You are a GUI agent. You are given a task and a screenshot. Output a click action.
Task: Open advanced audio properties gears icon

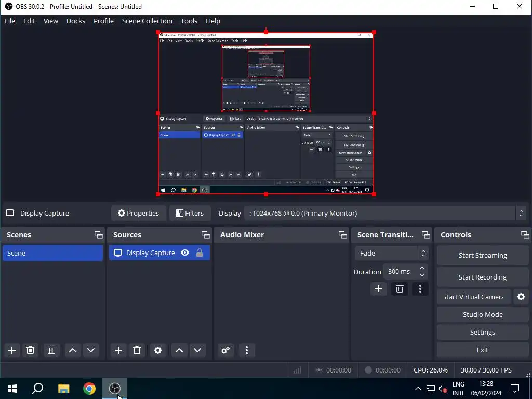[x=225, y=350]
